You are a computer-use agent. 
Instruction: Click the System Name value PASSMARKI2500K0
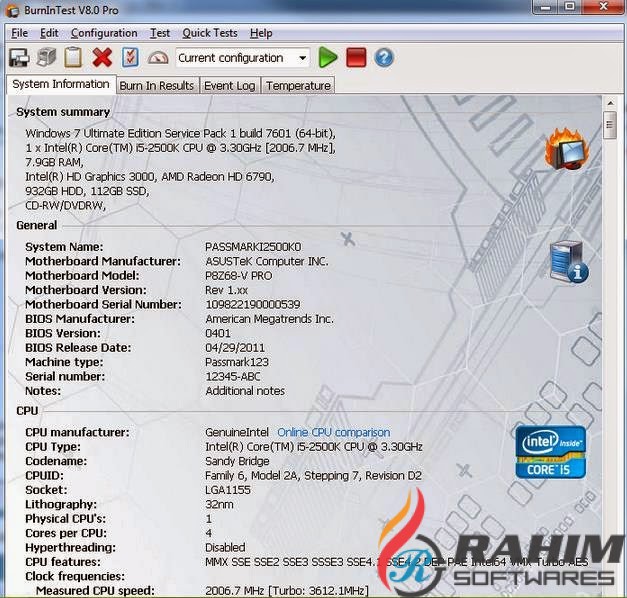(253, 247)
